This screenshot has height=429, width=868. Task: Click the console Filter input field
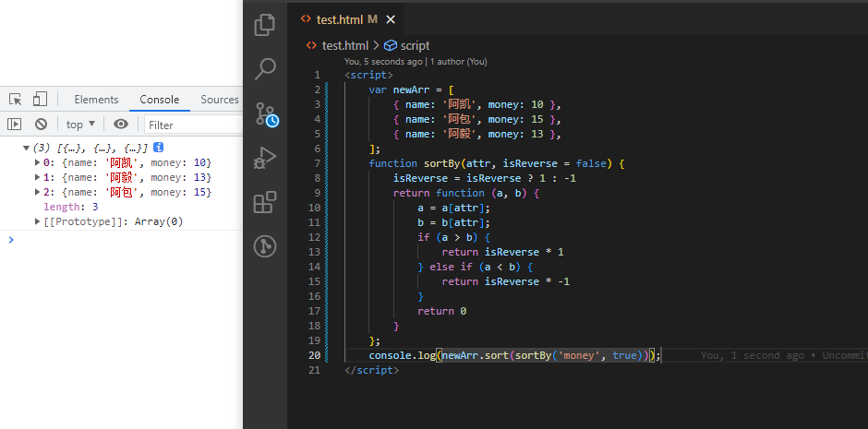[192, 125]
